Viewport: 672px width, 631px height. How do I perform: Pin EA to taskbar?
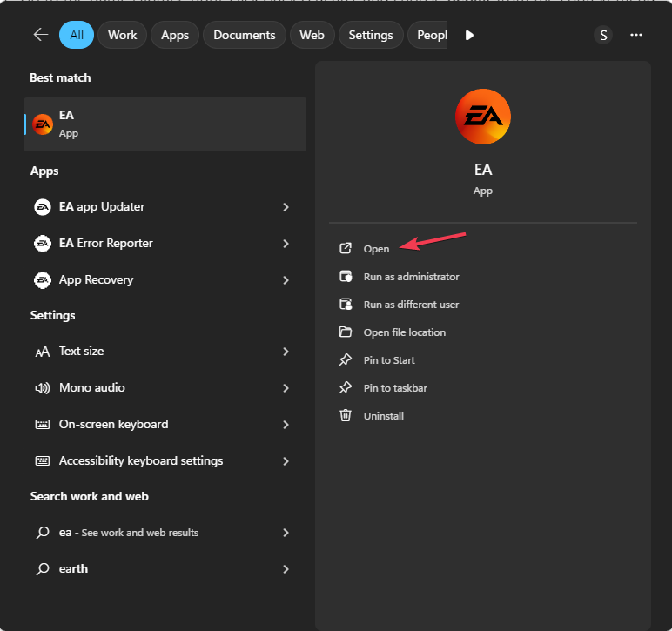click(395, 388)
